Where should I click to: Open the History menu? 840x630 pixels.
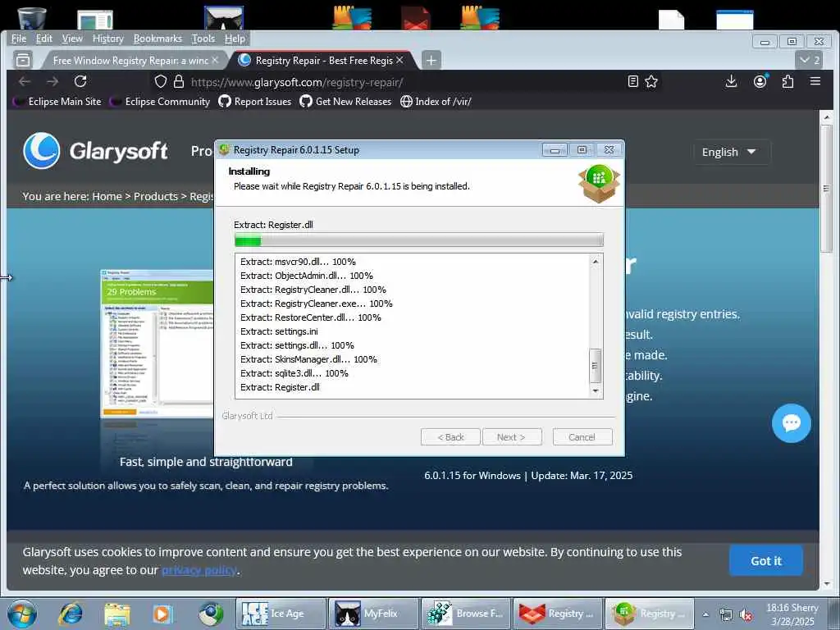point(107,39)
